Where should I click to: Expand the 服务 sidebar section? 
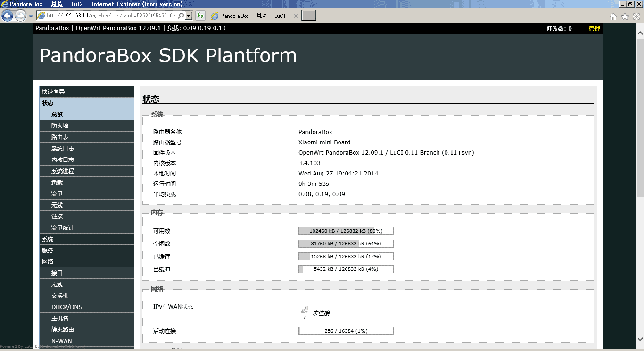tap(87, 250)
